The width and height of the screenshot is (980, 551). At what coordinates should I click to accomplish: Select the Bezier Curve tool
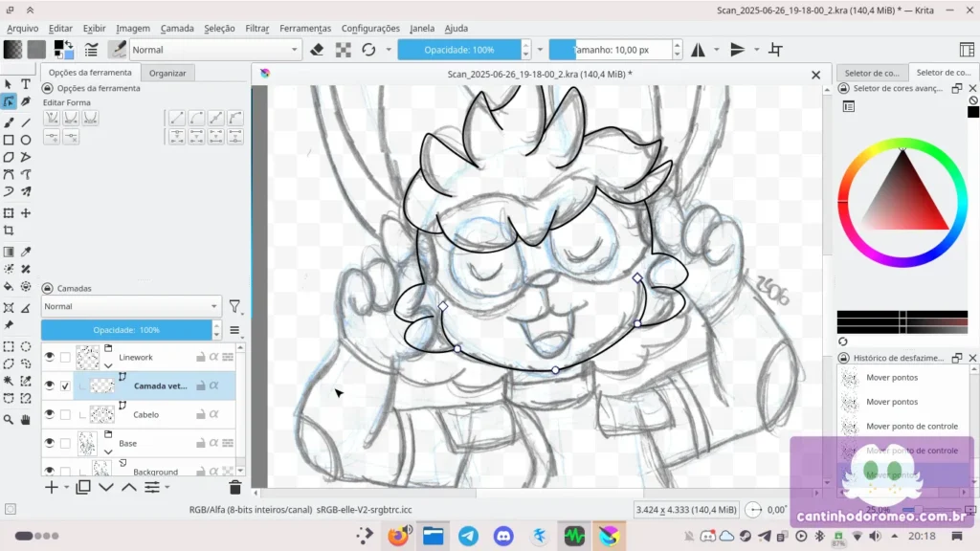point(9,174)
